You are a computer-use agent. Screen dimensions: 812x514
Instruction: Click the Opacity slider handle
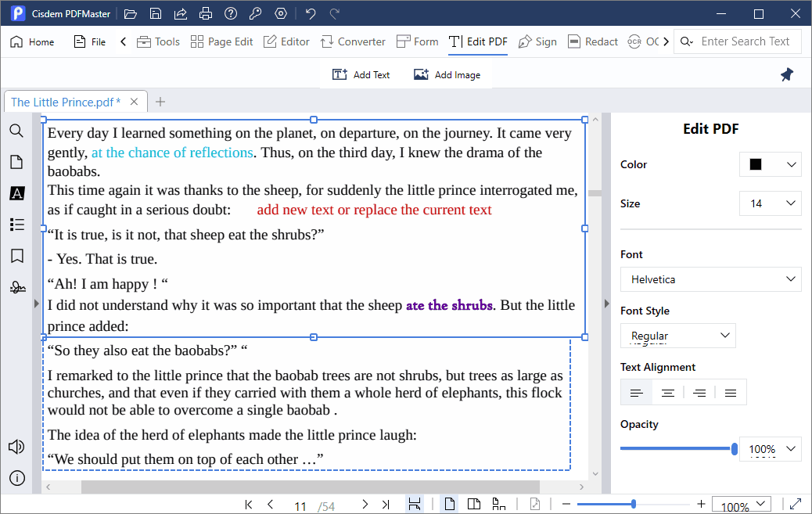tap(734, 449)
